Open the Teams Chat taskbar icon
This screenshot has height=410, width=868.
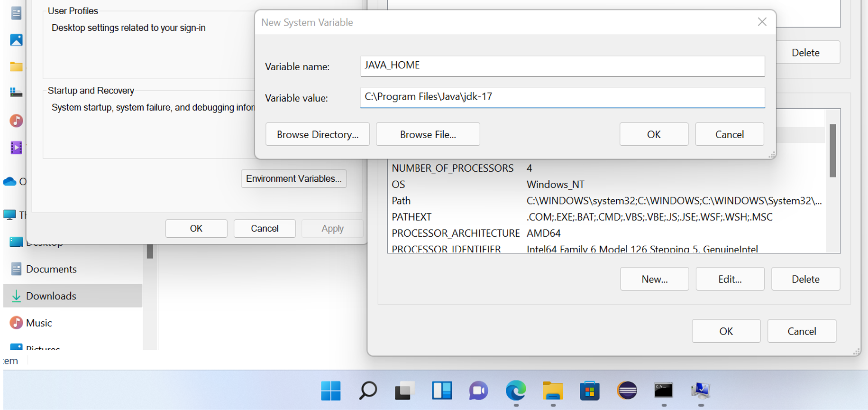tap(478, 391)
